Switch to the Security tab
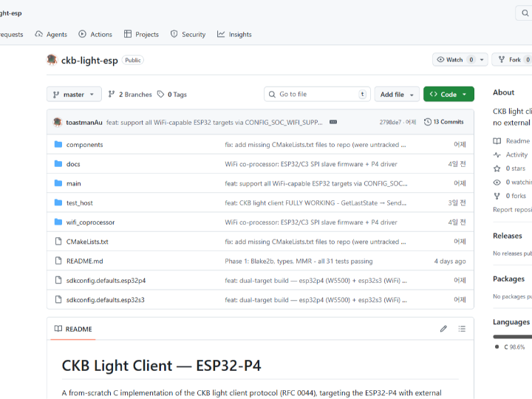This screenshot has width=532, height=399. (x=188, y=34)
